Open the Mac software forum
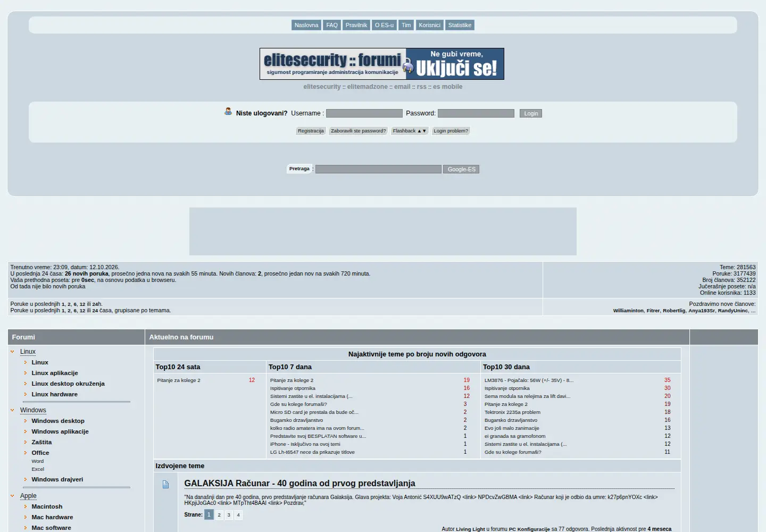Image resolution: width=766 pixels, height=532 pixels. point(51,528)
